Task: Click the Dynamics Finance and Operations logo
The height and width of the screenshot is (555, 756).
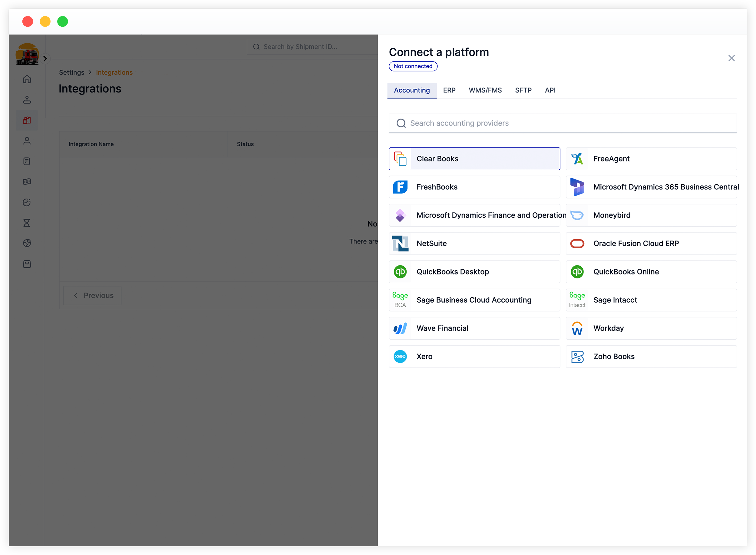Action: click(x=400, y=215)
